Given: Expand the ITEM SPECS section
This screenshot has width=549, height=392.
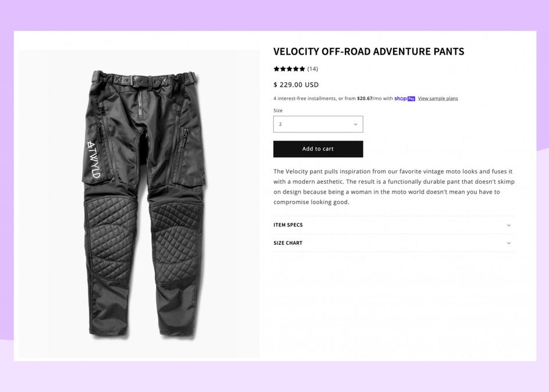Looking at the screenshot, I should point(288,225).
